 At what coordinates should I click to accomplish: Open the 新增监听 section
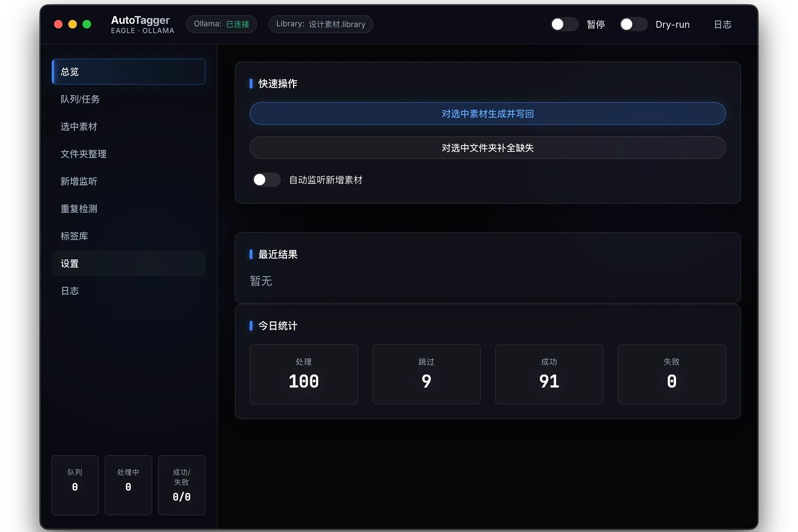79,181
